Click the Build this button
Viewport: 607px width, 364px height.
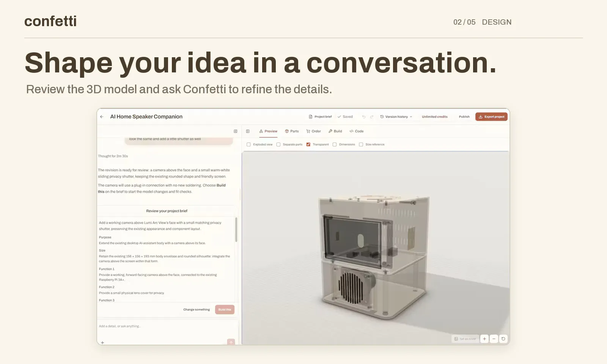point(225,309)
